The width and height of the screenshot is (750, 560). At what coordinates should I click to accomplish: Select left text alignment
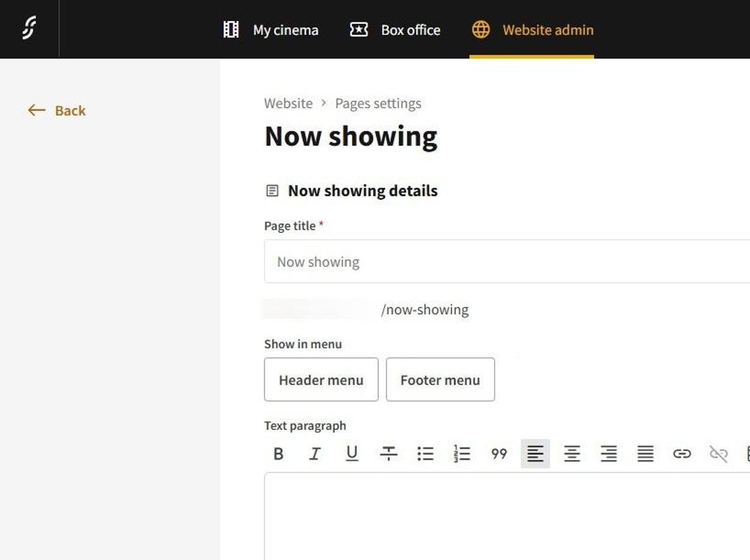click(x=536, y=454)
